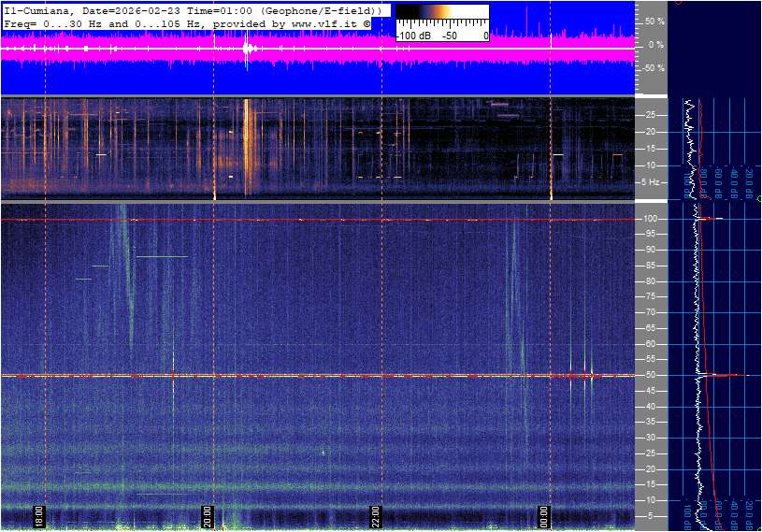The image size is (762, 532).
Task: Click the dB color gradient scale bar
Action: pyautogui.click(x=441, y=14)
